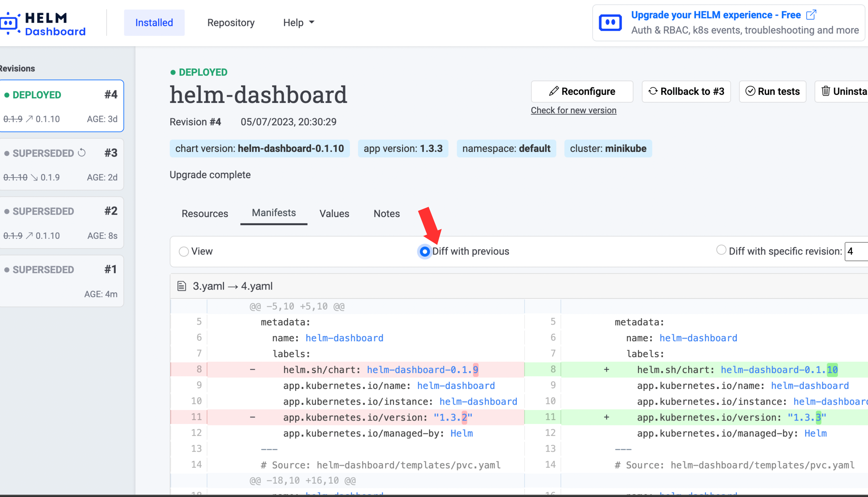This screenshot has height=497, width=868.
Task: Switch to the Values tab
Action: pos(334,214)
